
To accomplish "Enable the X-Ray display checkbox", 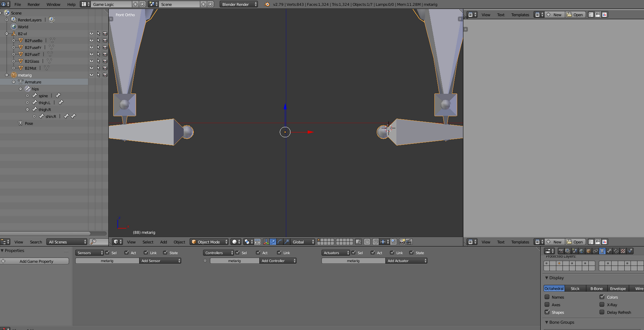I will pyautogui.click(x=602, y=304).
